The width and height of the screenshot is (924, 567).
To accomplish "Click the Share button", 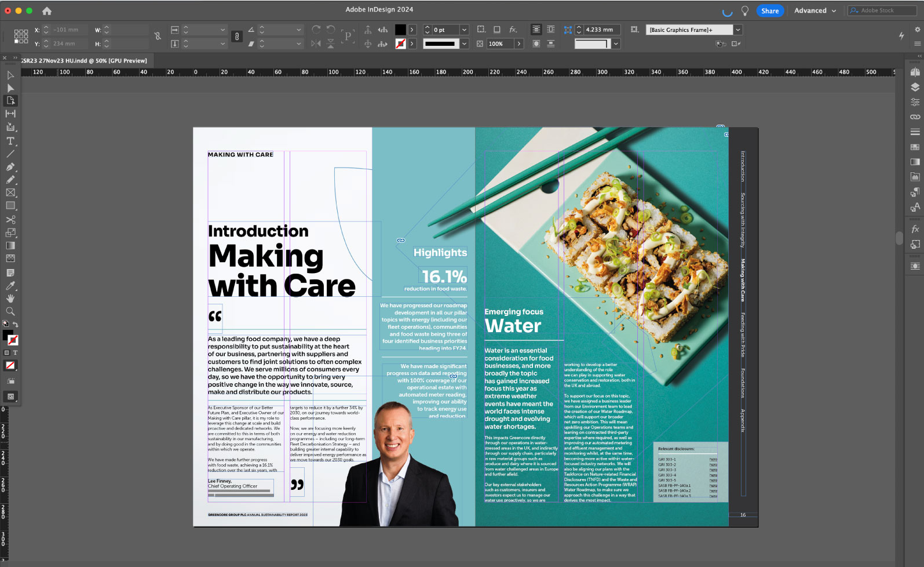I will (x=770, y=10).
